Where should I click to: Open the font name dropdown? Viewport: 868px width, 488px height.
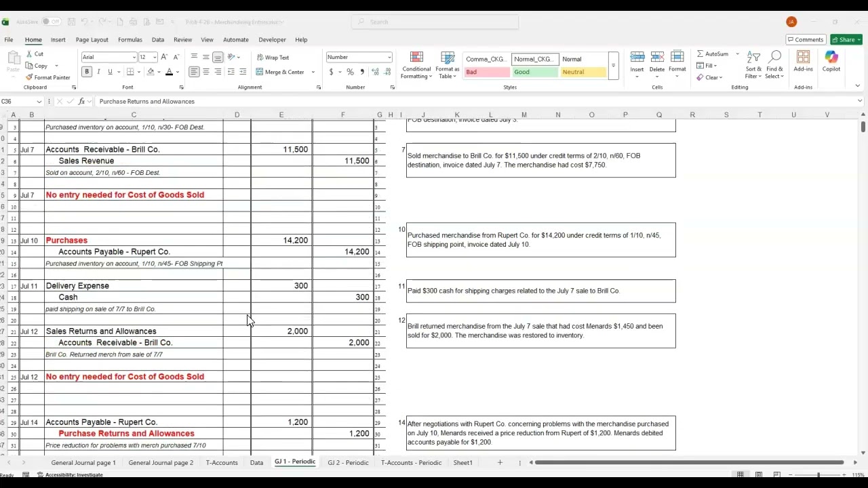[x=134, y=57]
